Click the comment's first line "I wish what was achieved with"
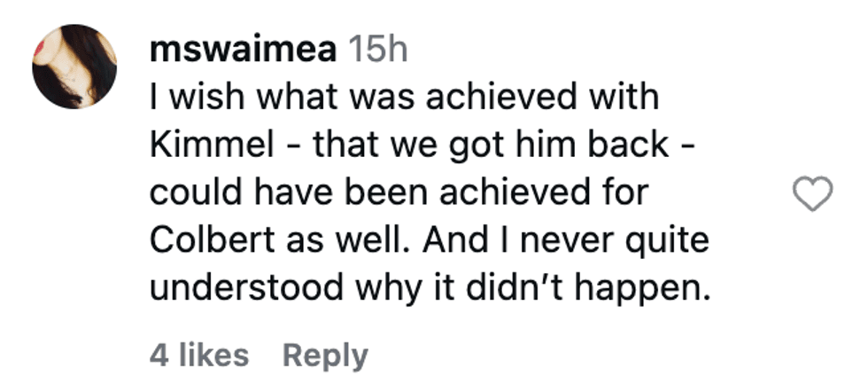Viewport: 868px width, 384px height. 406,98
